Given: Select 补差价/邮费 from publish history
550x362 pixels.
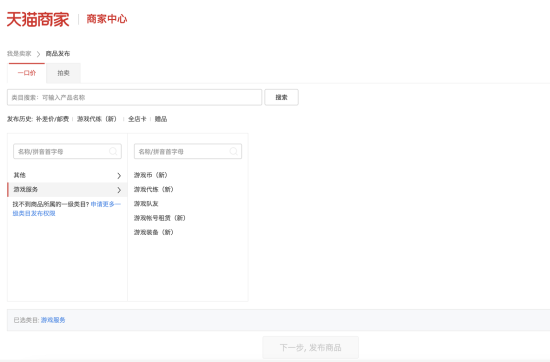Looking at the screenshot, I should click(x=52, y=119).
